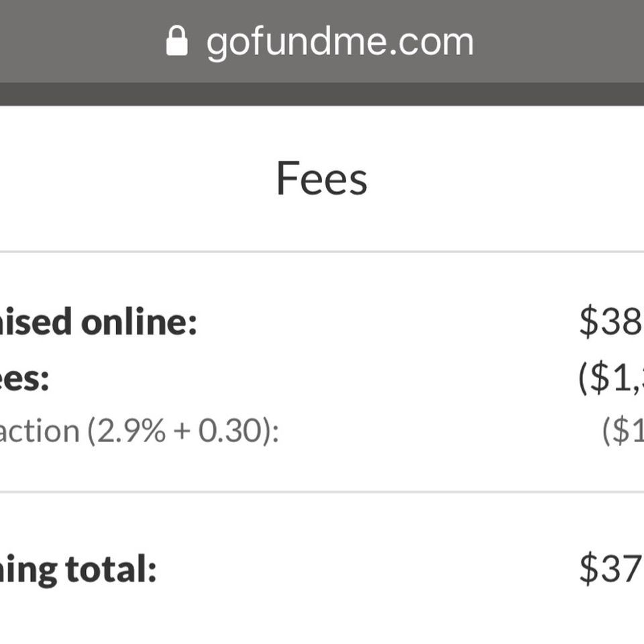The image size is (644, 644).
Task: Click the $37 remaining total amount
Action: pyautogui.click(x=612, y=568)
